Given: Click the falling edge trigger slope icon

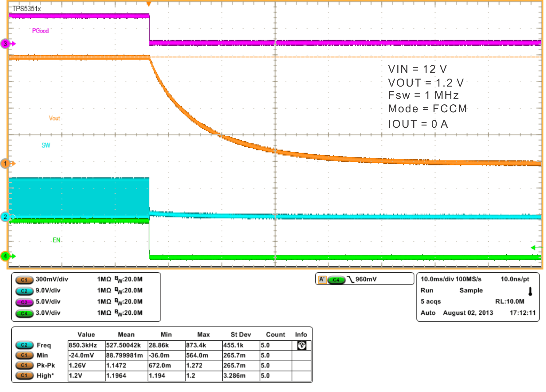Looking at the screenshot, I should point(350,279).
